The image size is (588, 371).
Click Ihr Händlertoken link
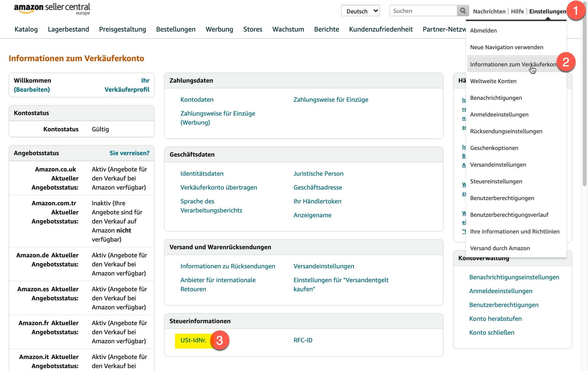click(x=317, y=201)
